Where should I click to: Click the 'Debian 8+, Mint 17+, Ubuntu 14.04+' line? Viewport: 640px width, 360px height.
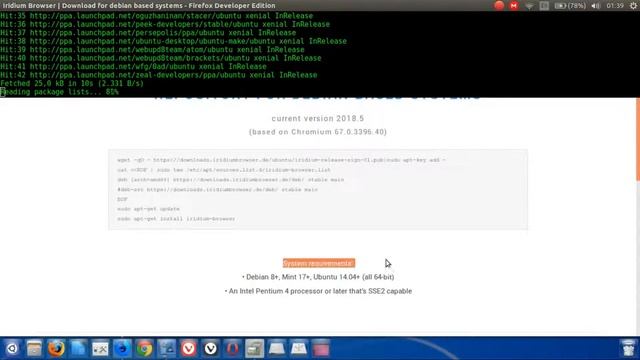pyautogui.click(x=318, y=277)
